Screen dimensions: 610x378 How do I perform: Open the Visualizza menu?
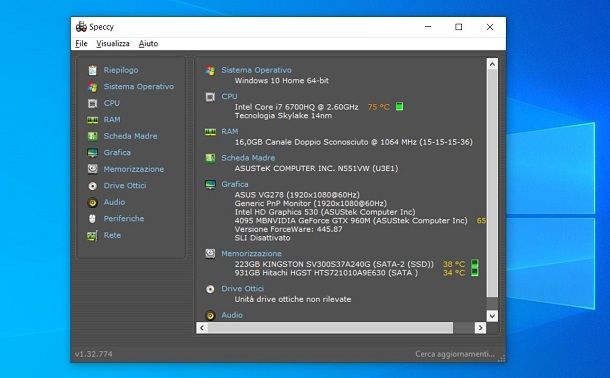pyautogui.click(x=113, y=44)
